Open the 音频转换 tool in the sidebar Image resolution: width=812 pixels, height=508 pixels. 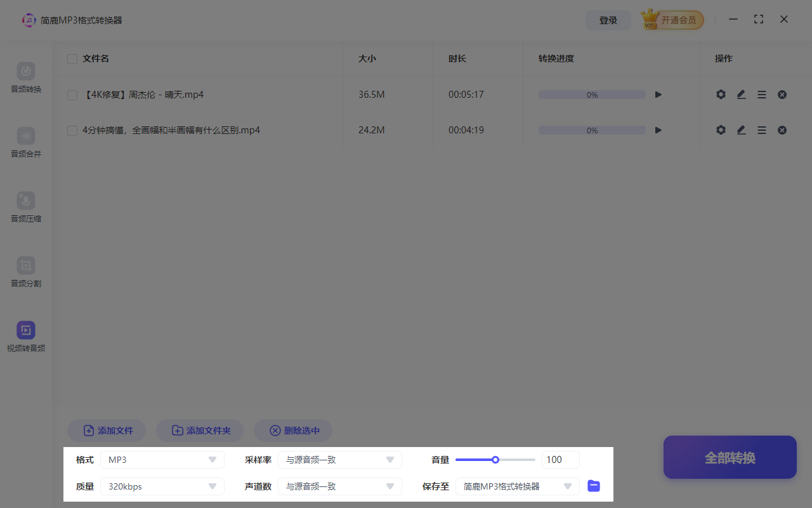(25, 77)
